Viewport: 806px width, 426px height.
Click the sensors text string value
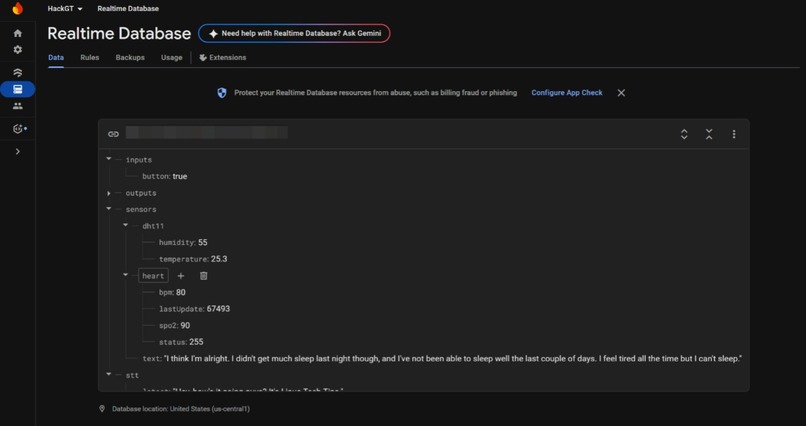[453, 359]
